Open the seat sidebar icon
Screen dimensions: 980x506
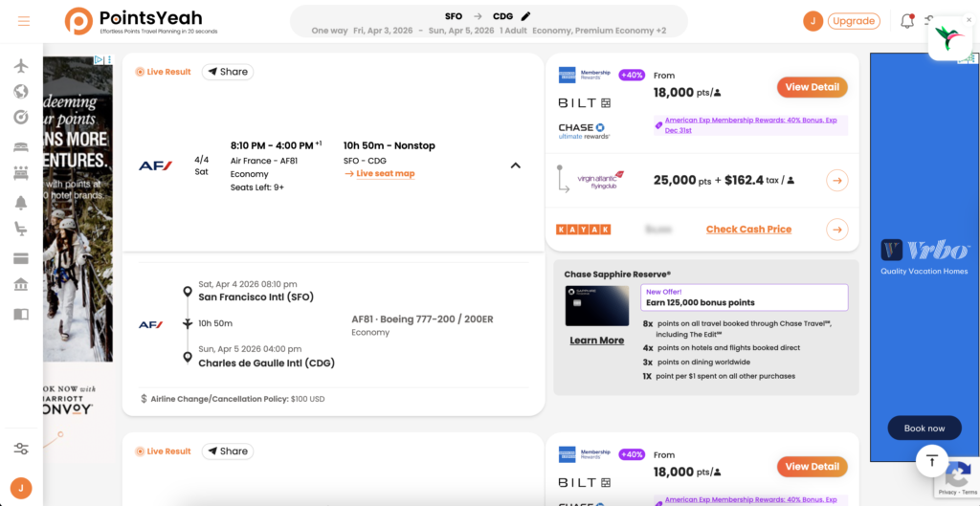point(21,230)
